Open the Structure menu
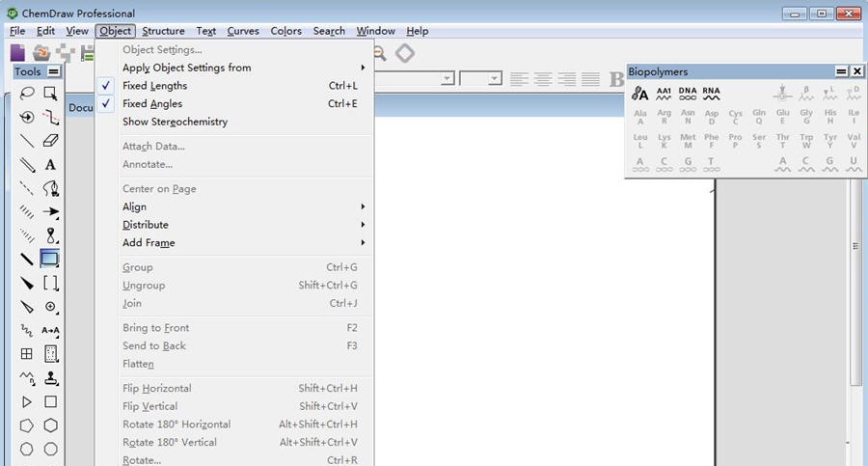The height and width of the screenshot is (466, 868). [163, 31]
